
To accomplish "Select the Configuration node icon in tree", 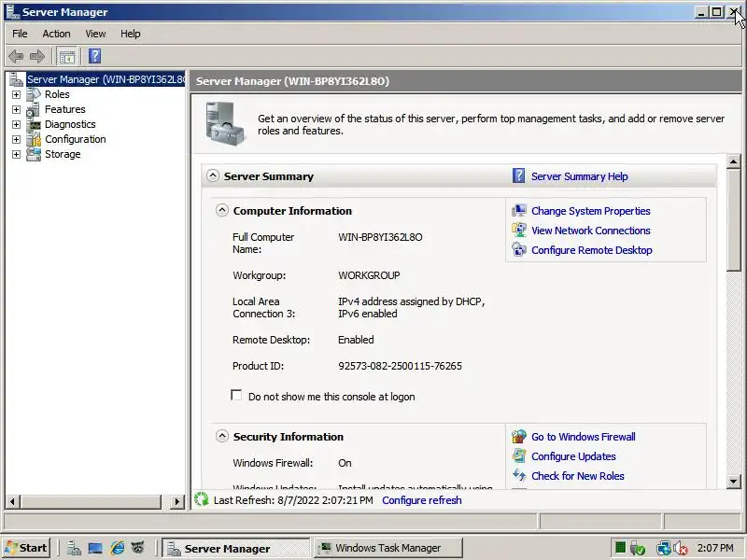I will (x=34, y=139).
